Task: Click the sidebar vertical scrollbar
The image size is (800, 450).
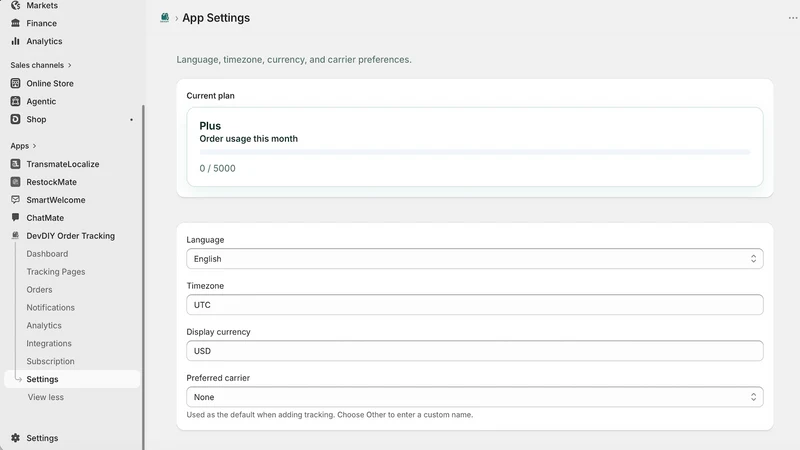Action: [x=143, y=276]
